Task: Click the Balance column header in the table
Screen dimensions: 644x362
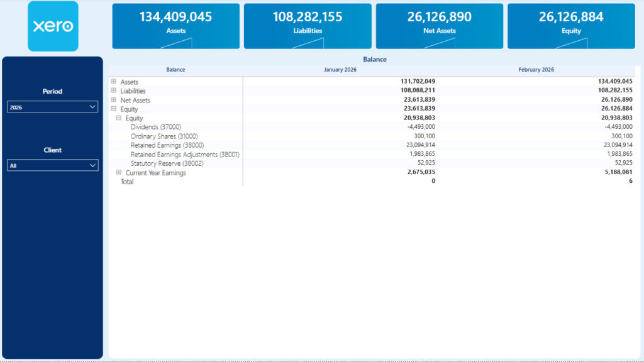Action: pyautogui.click(x=175, y=70)
